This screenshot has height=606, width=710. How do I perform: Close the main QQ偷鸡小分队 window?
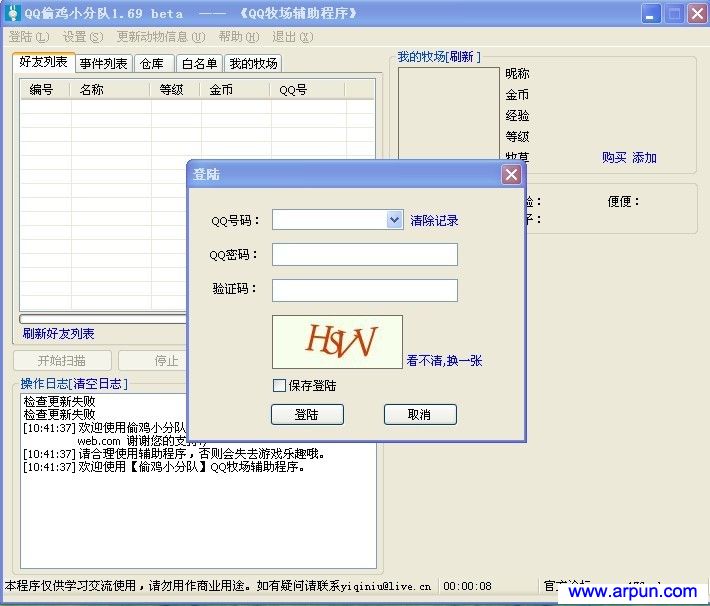(x=698, y=14)
